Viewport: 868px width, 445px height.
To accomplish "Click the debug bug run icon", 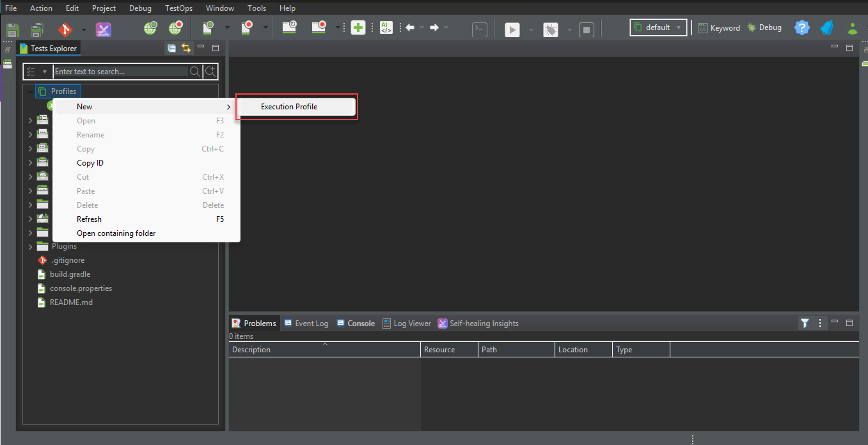I will point(550,30).
